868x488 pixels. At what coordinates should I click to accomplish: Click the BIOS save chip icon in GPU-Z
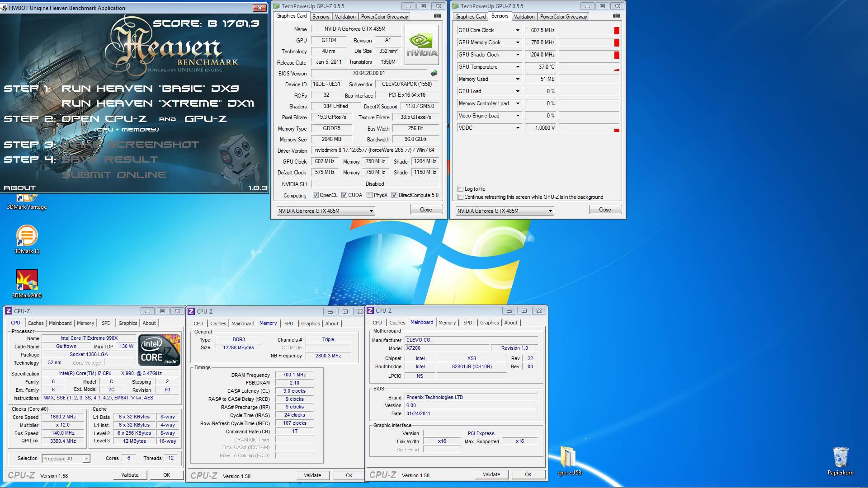click(x=434, y=73)
